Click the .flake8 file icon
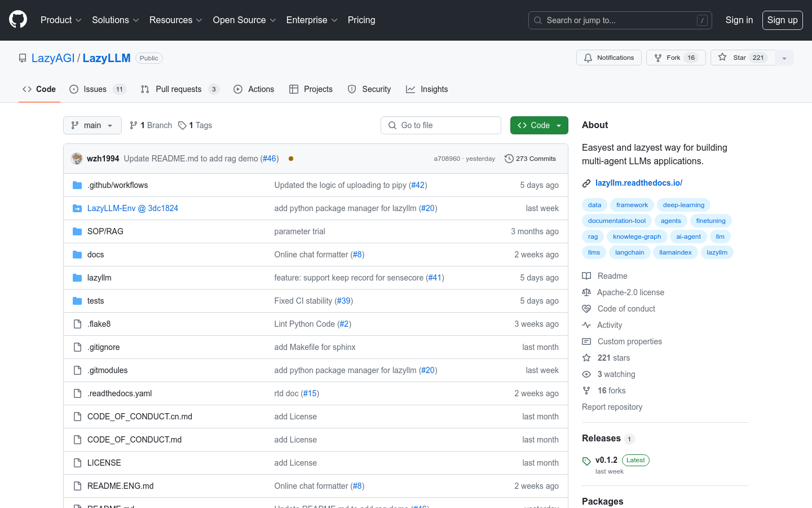 pyautogui.click(x=77, y=324)
